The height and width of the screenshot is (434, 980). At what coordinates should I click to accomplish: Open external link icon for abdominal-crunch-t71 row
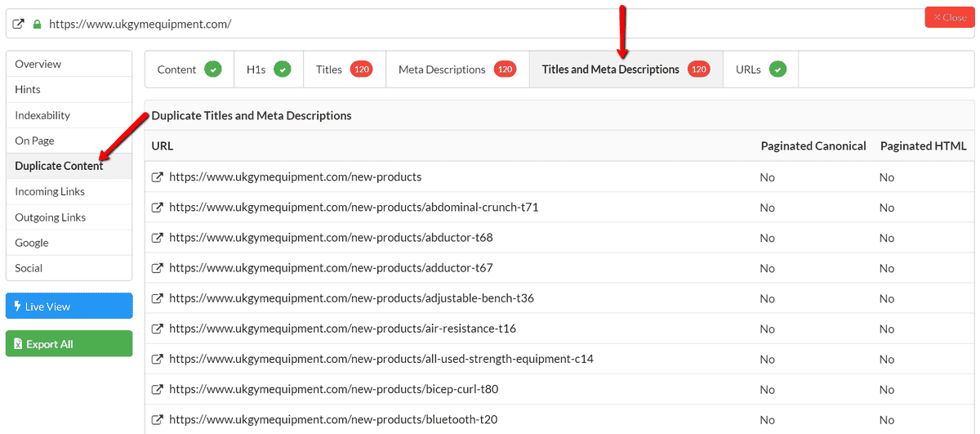tap(158, 208)
